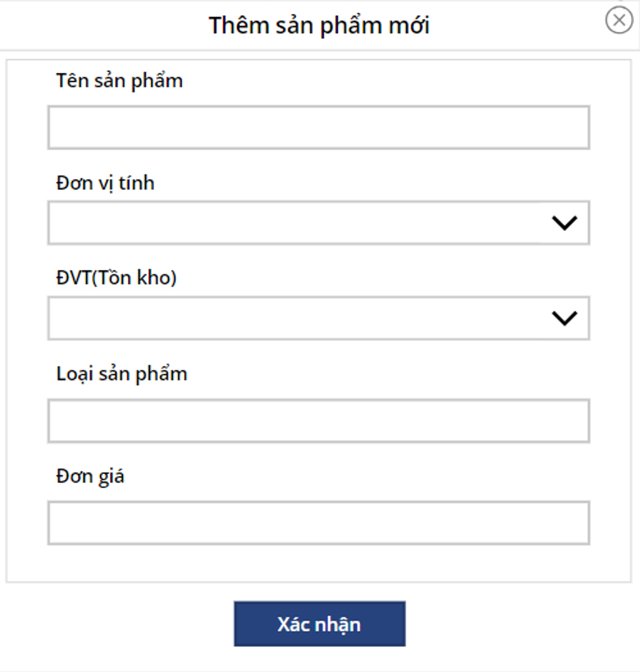
Task: Click the Đơn vị tính label
Action: click(x=105, y=183)
